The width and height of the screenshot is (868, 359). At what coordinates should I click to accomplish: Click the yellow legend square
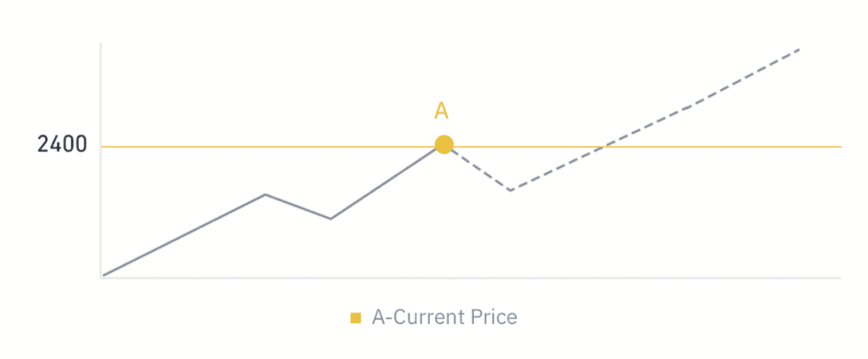coord(355,318)
